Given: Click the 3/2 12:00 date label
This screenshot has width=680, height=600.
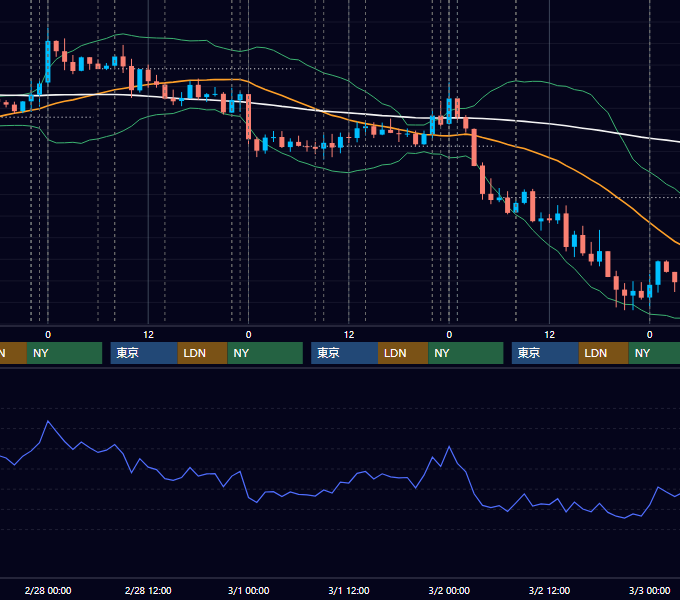Looking at the screenshot, I should click(549, 590).
